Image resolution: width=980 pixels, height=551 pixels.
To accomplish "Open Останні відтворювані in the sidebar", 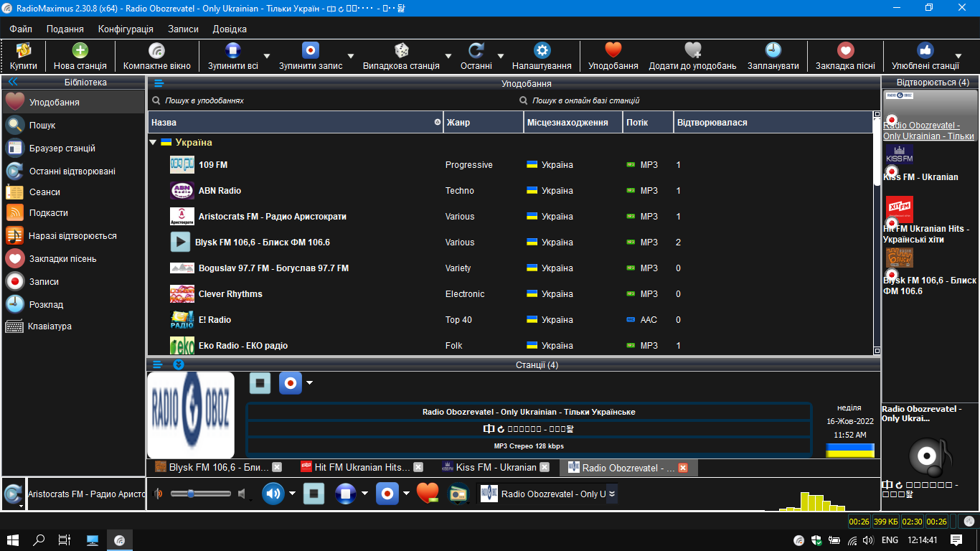I will (x=73, y=171).
